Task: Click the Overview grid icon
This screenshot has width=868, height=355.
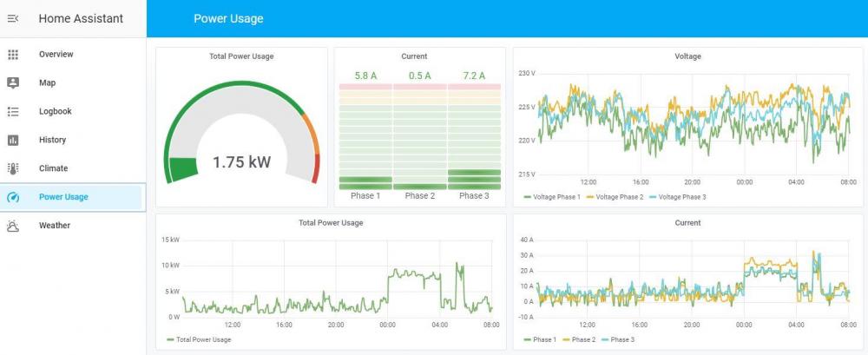Action: click(13, 55)
